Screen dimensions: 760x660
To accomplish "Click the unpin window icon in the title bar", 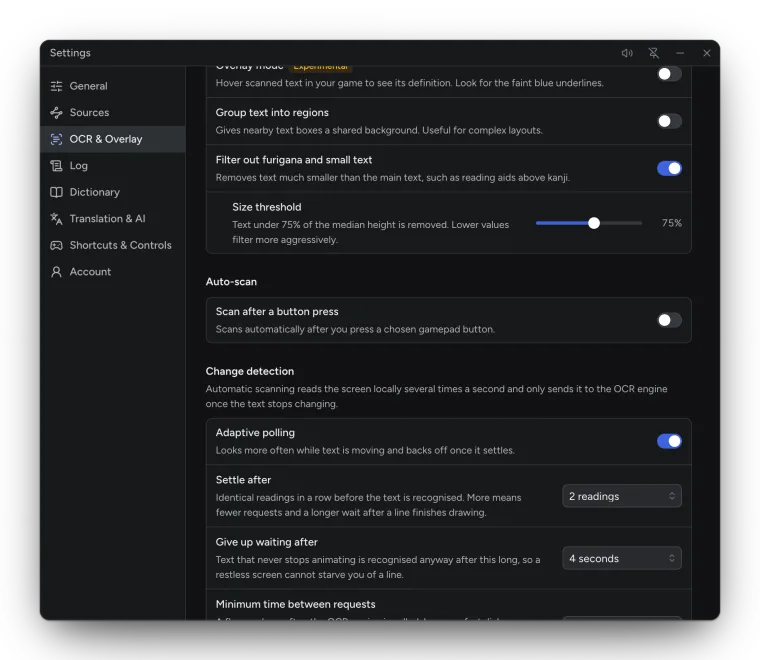I will [x=654, y=53].
